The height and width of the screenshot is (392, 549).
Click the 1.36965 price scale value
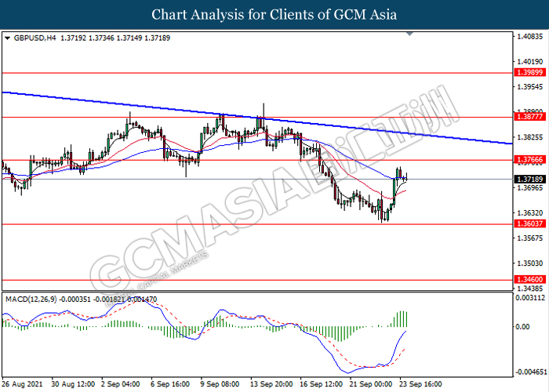pyautogui.click(x=529, y=188)
